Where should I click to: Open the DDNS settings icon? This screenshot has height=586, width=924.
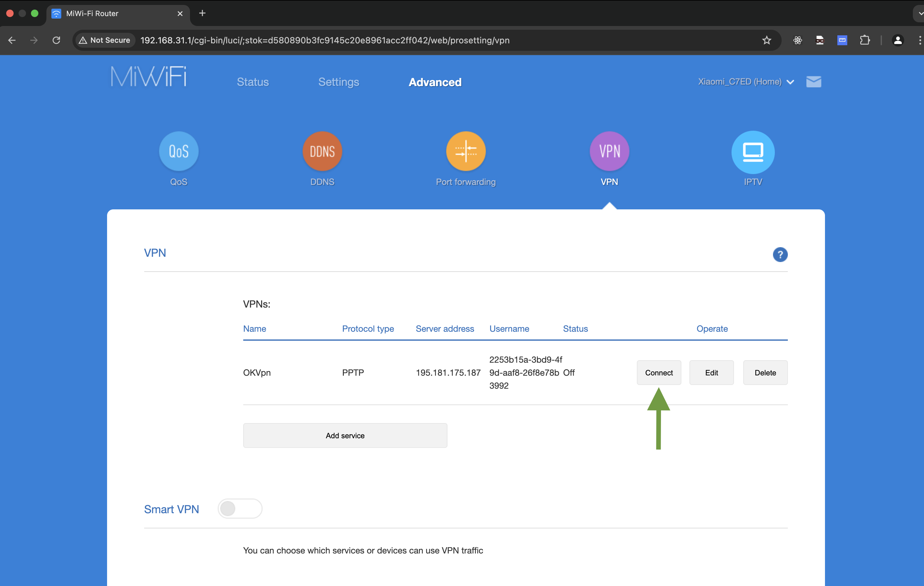coord(322,151)
